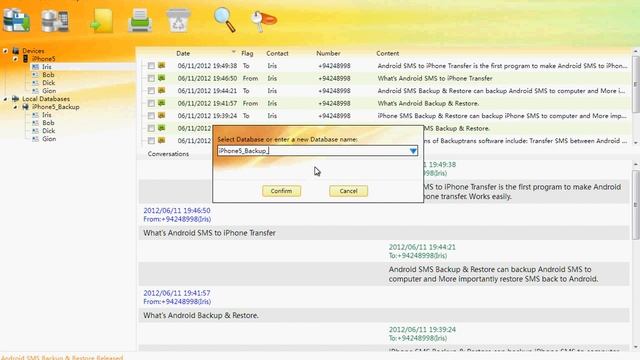Open registration with the key icon

click(264, 20)
